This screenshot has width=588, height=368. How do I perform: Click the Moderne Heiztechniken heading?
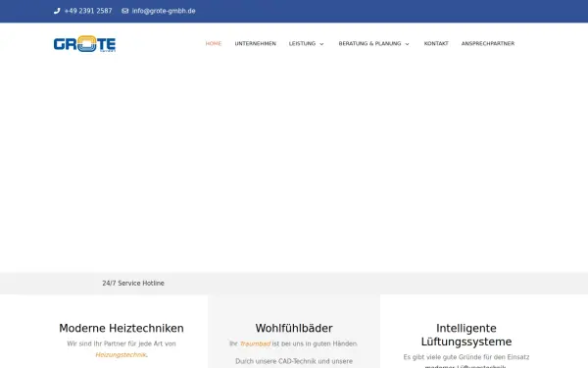coord(122,328)
